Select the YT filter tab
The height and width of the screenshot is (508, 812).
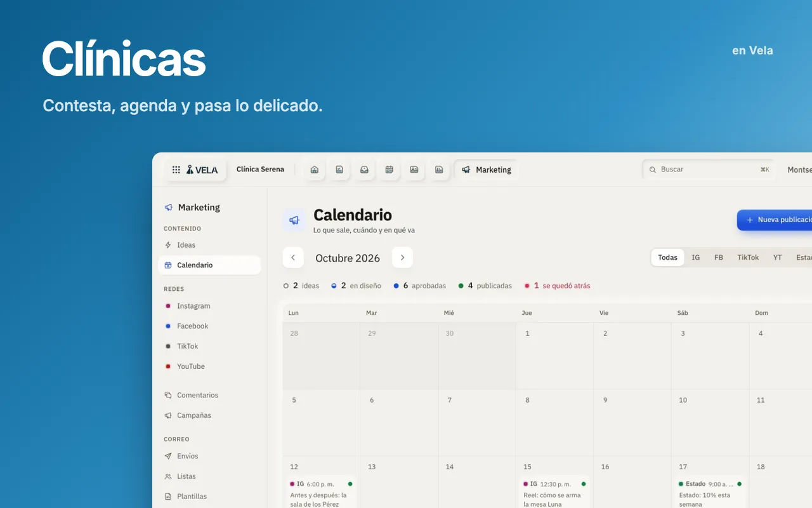point(777,258)
